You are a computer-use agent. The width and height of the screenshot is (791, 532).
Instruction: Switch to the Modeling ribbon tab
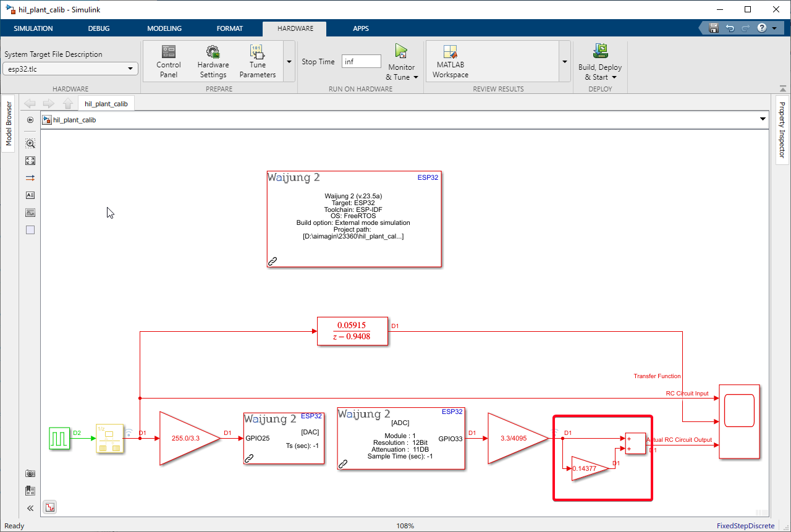[x=164, y=28]
